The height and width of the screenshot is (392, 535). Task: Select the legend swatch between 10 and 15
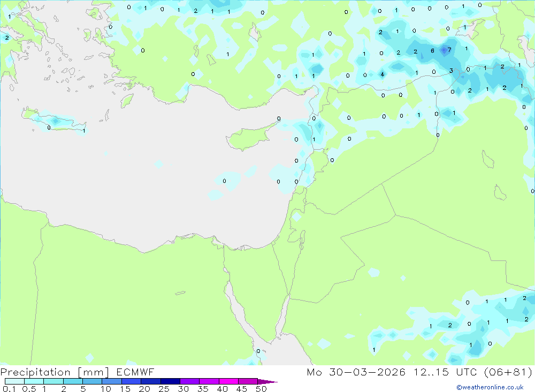[x=112, y=381]
